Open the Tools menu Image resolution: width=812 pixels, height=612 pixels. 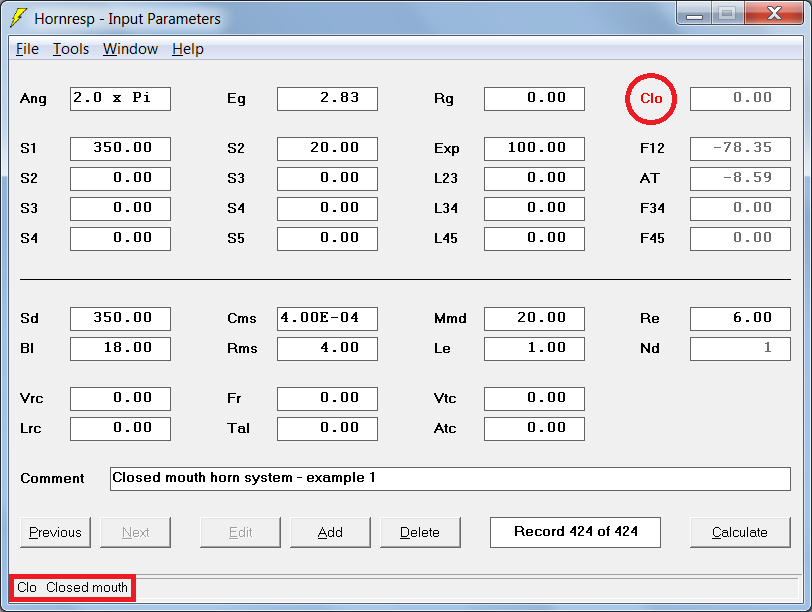coord(71,49)
